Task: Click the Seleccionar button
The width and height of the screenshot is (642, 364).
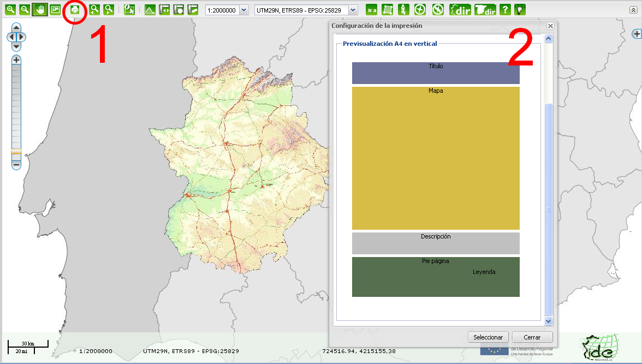Action: click(x=488, y=337)
